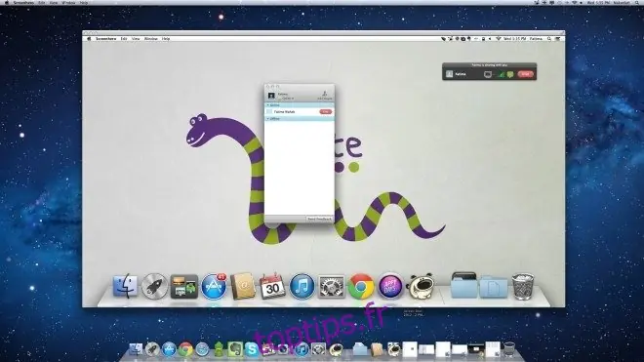This screenshot has height=362, width=644.
Task: Launch Launchpad rocket in the shared screen's dock
Action: 154,286
